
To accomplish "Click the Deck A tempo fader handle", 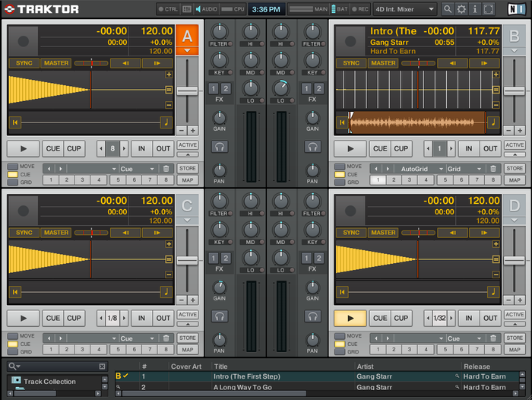I will coord(187,90).
